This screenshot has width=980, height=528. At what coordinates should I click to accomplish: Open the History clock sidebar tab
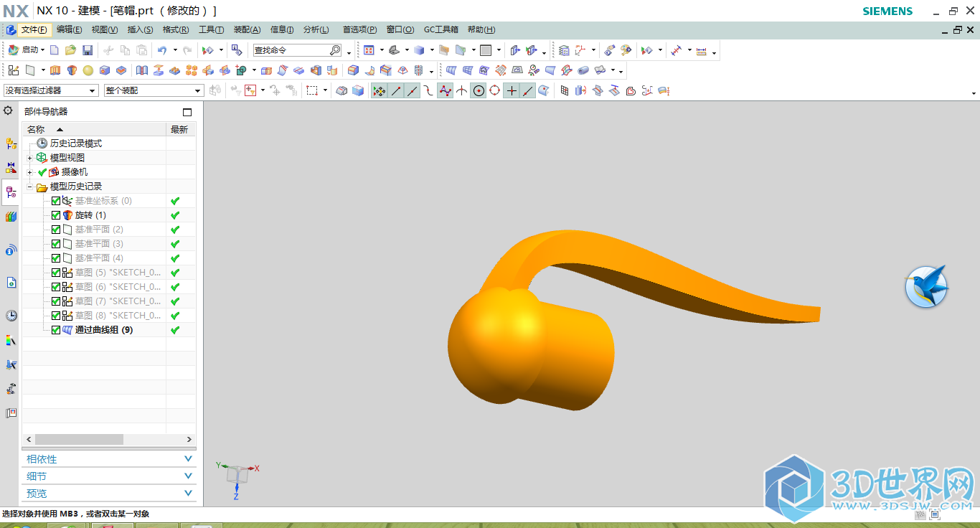pos(11,316)
